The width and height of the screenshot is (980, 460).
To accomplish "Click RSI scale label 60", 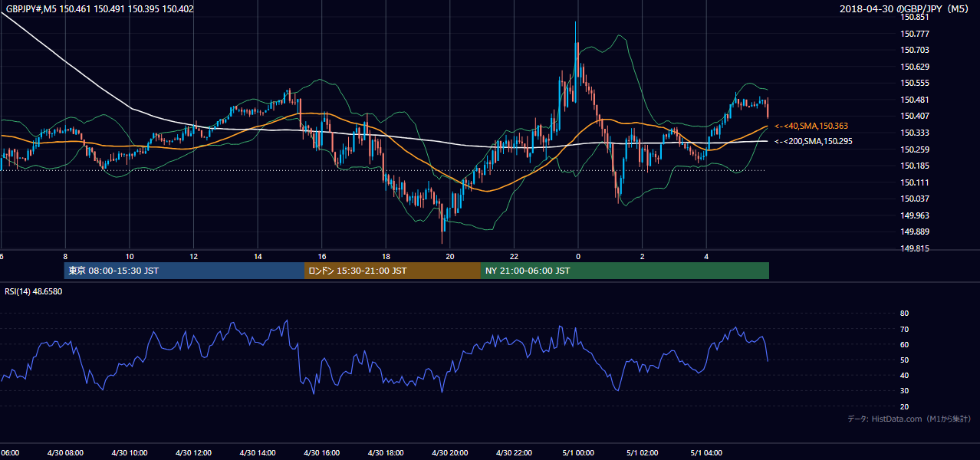I will 904,345.
